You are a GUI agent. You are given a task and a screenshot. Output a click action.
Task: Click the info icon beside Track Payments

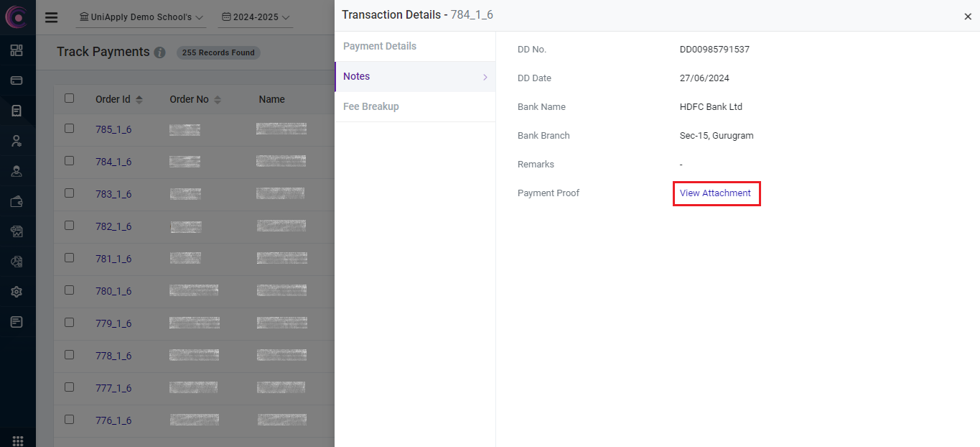point(160,52)
